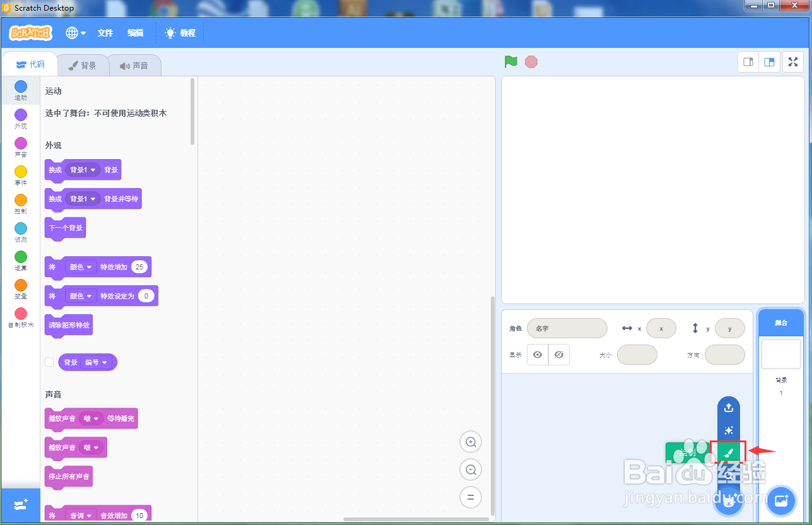This screenshot has height=525, width=812.
Task: Open 颜色 dropdown in 特效增加 block
Action: point(81,267)
